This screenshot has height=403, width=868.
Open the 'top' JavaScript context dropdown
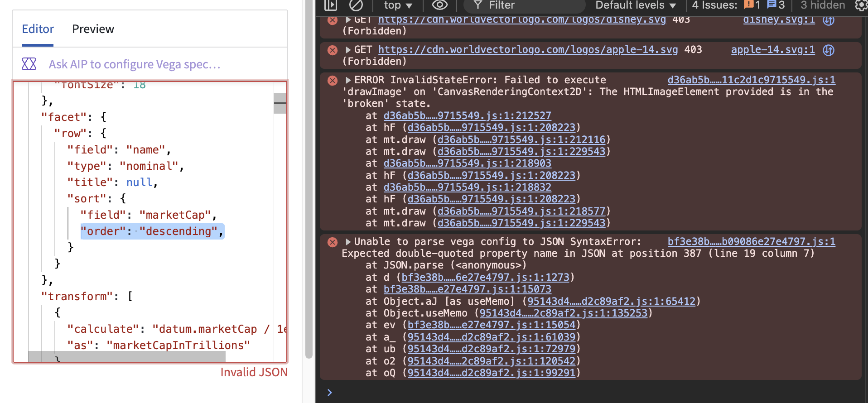[x=398, y=5]
